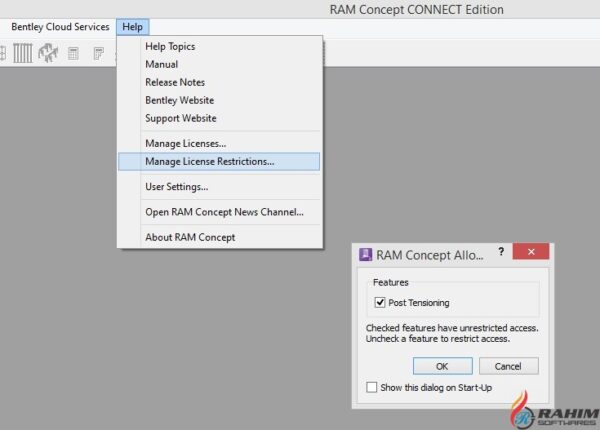Viewport: 600px width, 430px height.
Task: Select Manage License Restrictions menu entry
Action: pos(209,161)
